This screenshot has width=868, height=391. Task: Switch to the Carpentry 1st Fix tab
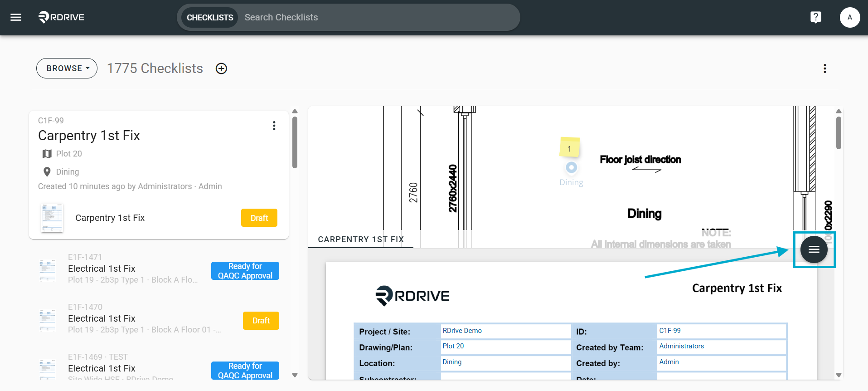click(361, 239)
